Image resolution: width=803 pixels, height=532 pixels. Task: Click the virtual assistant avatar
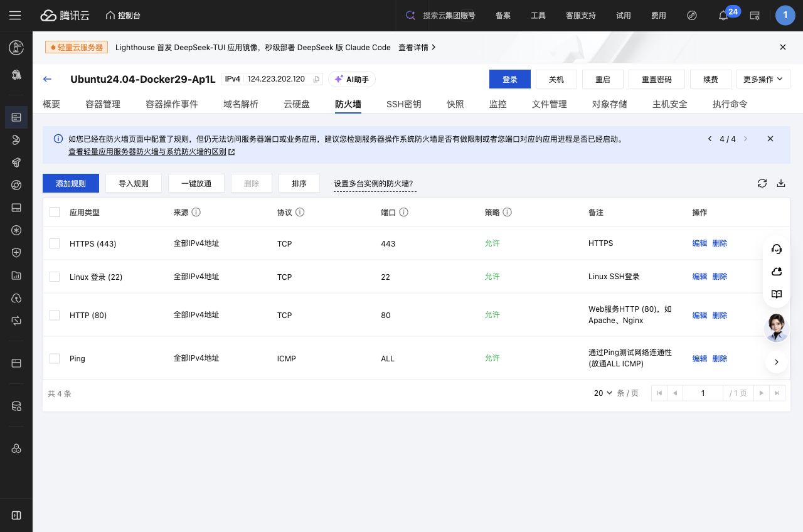776,327
